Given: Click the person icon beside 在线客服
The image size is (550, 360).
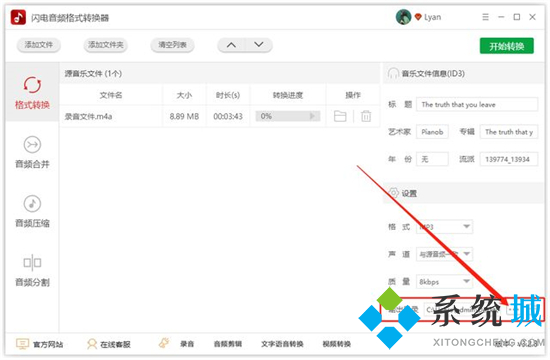Looking at the screenshot, I should pos(92,344).
